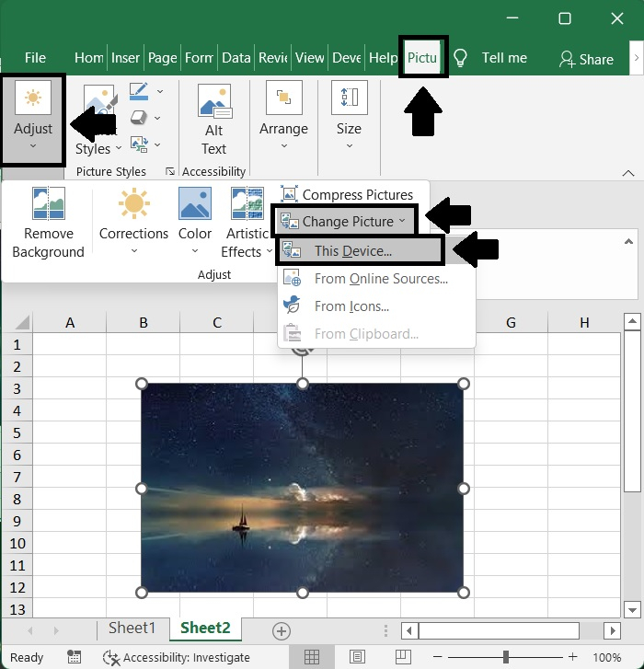
Task: Open Alt Text pane
Action: [x=214, y=120]
